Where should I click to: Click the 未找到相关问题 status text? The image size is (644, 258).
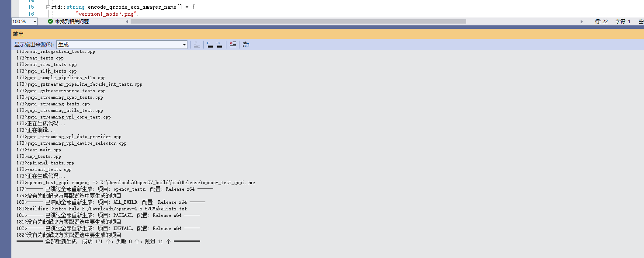click(x=72, y=21)
